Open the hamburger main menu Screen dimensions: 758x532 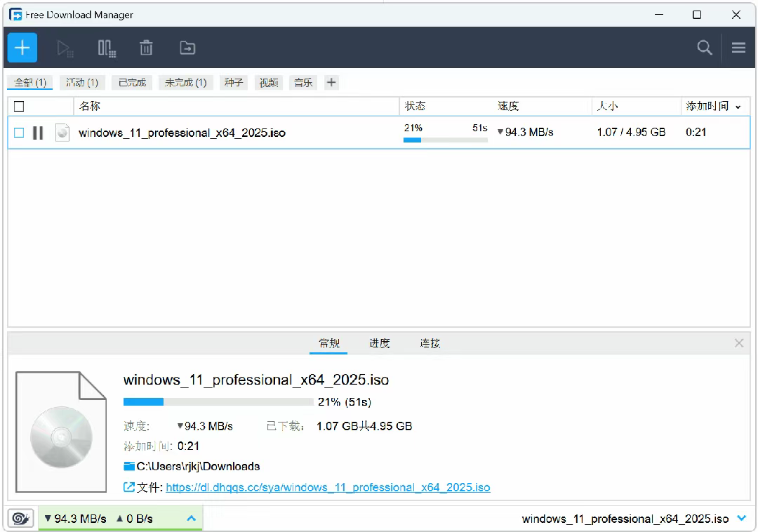738,47
